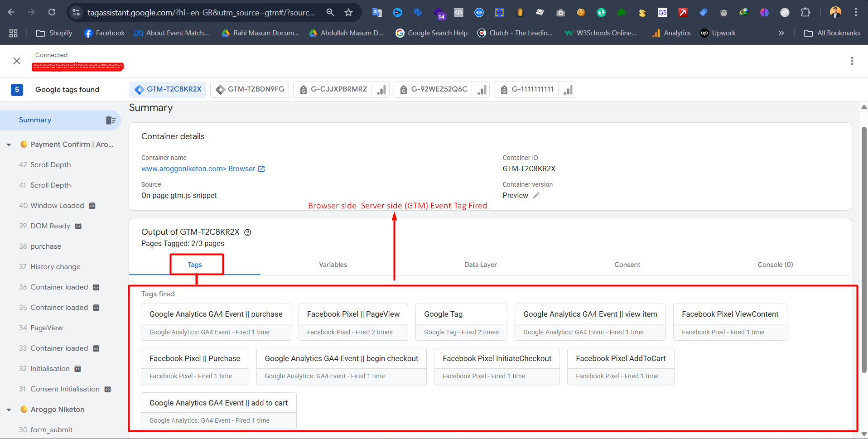Viewport: 868px width, 439px height.
Task: Close the Tag Assistant connected session
Action: coord(17,61)
